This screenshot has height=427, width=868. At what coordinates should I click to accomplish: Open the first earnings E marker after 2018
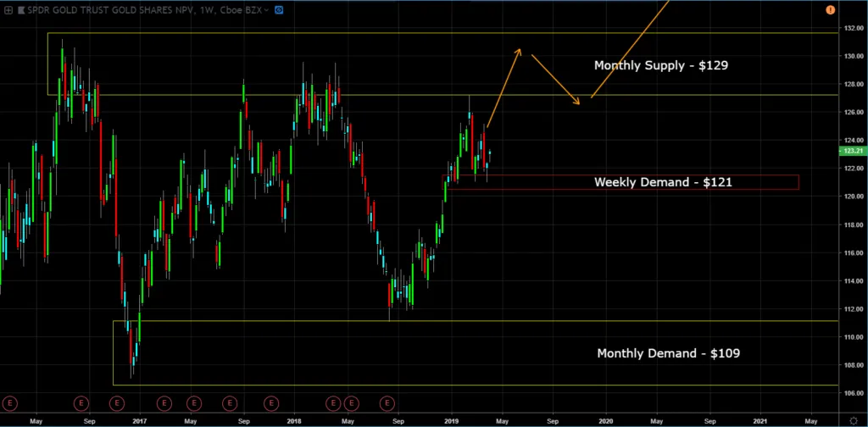333,404
